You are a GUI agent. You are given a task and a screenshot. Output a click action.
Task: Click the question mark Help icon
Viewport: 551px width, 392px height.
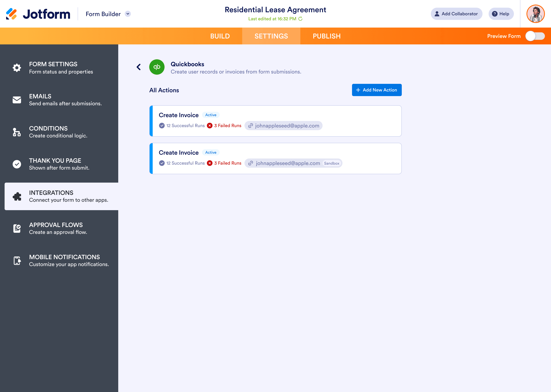[495, 14]
